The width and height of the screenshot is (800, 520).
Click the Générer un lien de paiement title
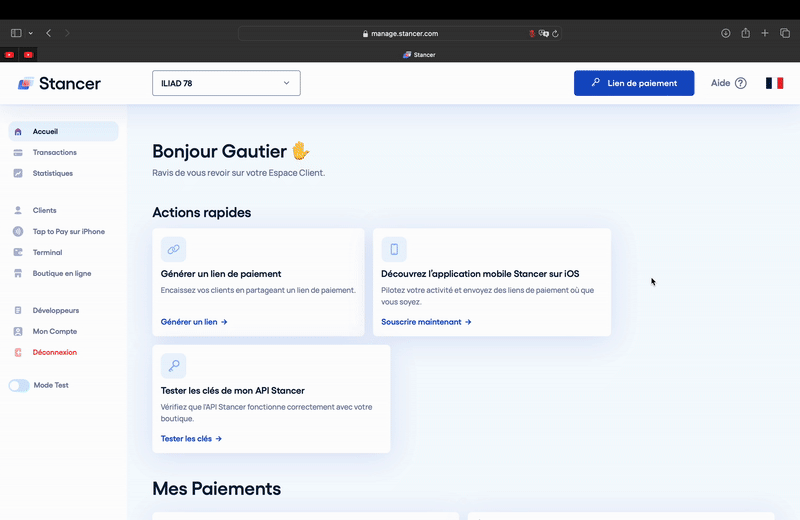click(221, 274)
